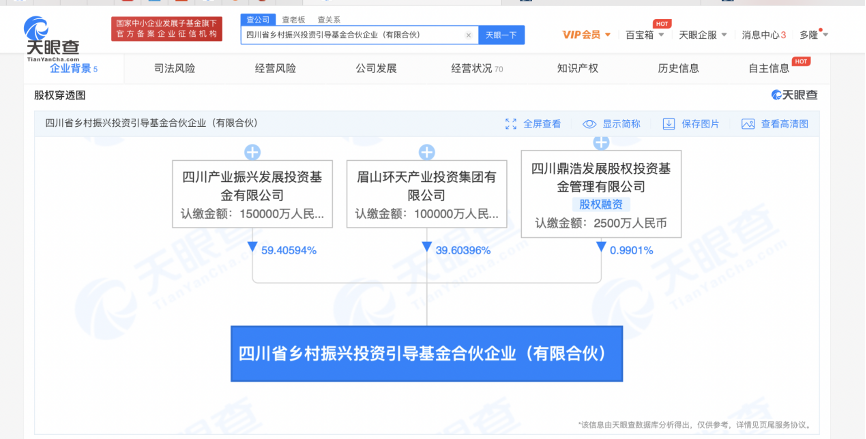Click the 查看高清图 picture icon
This screenshot has width=866, height=439.
tap(748, 124)
